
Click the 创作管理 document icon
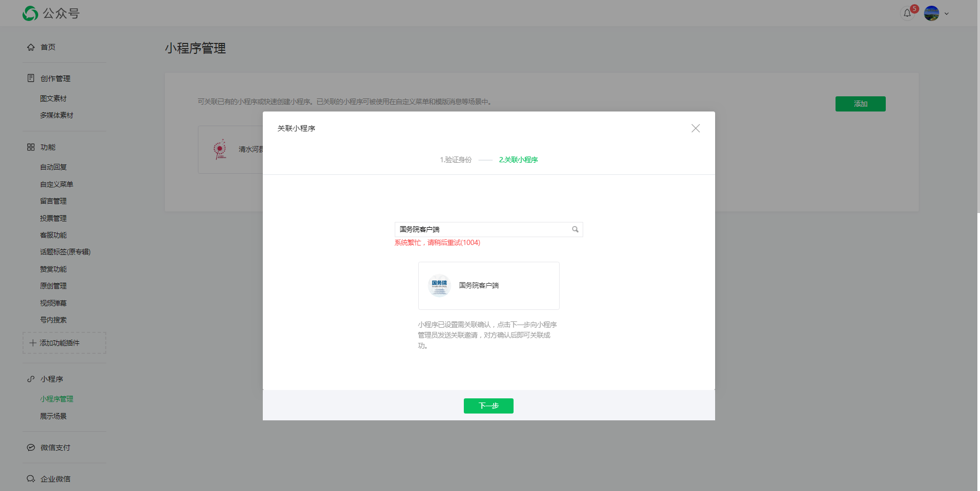pyautogui.click(x=31, y=78)
